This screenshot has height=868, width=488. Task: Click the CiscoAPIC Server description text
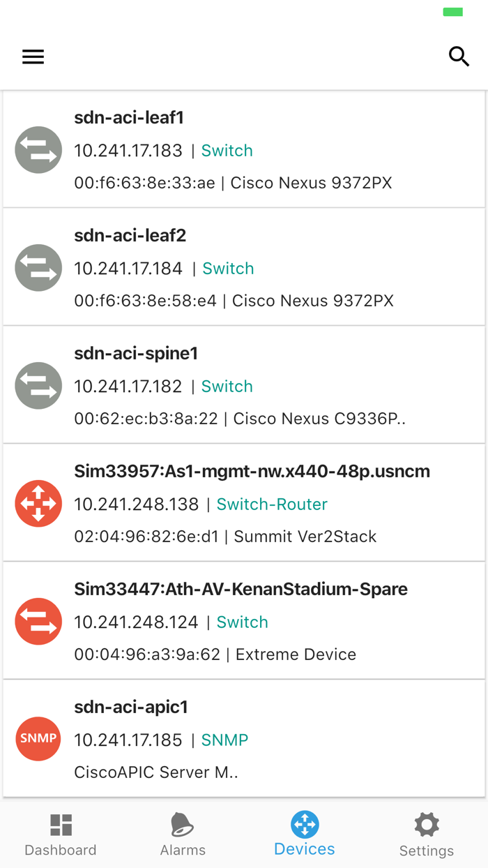[155, 772]
